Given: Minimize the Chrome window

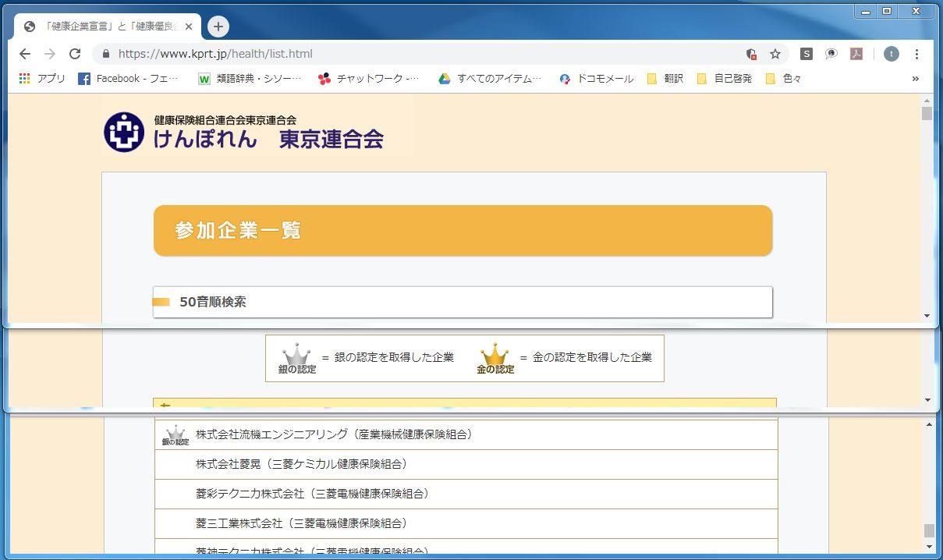Looking at the screenshot, I should pos(866,12).
